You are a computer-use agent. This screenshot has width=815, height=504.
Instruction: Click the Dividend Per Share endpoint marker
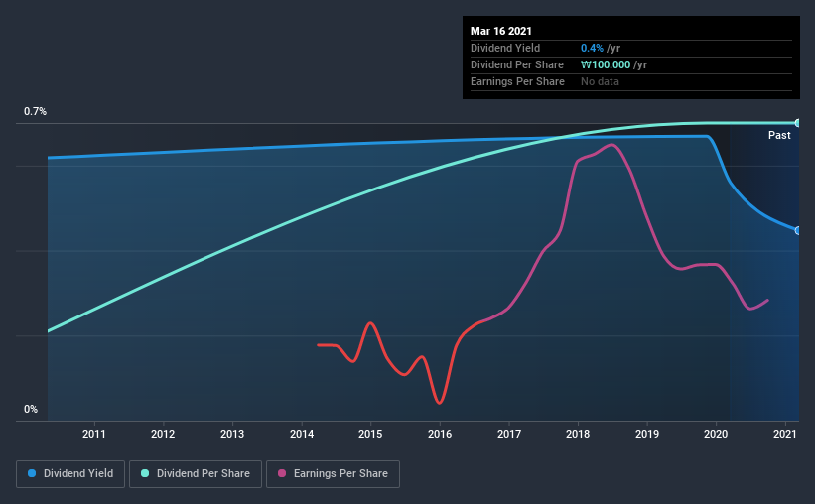pyautogui.click(x=797, y=123)
